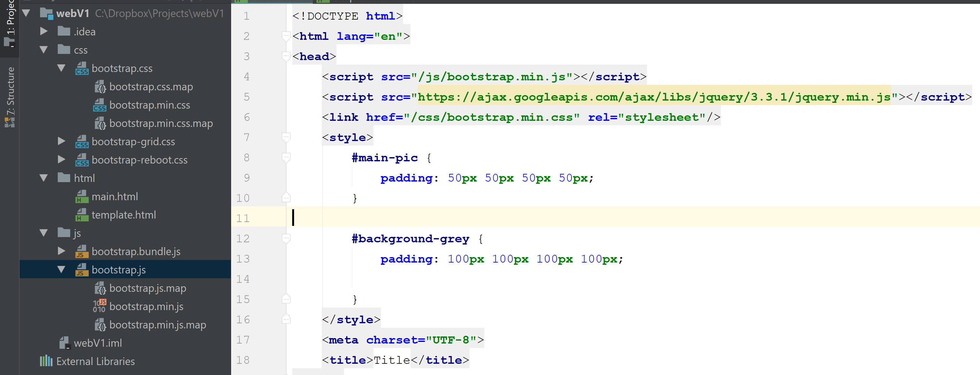Click the webV1.iml module file icon
Viewport: 980px width, 375px height.
pos(65,343)
